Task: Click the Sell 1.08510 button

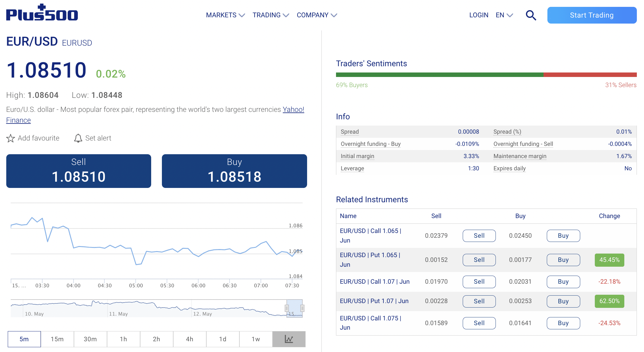Action: [79, 171]
